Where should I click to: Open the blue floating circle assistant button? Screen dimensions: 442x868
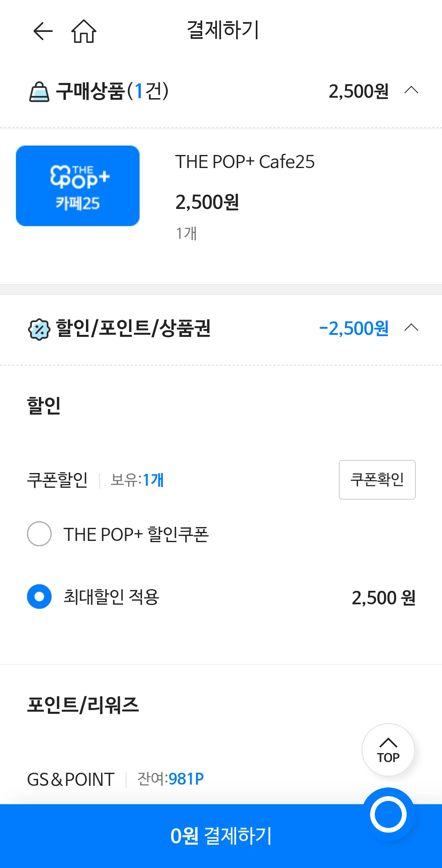388,814
